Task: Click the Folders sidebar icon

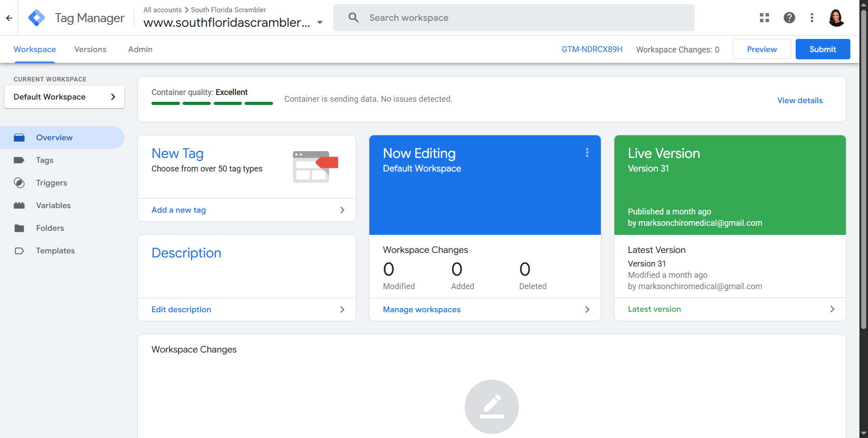Action: (x=19, y=228)
